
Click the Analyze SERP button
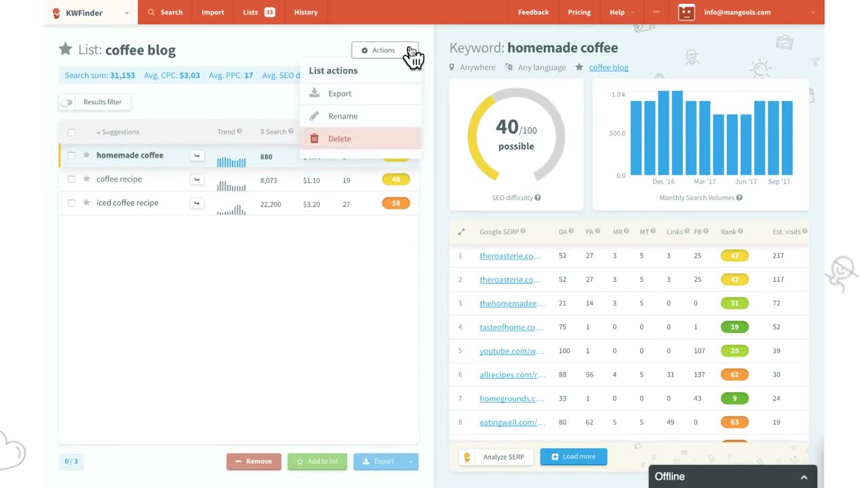[496, 457]
